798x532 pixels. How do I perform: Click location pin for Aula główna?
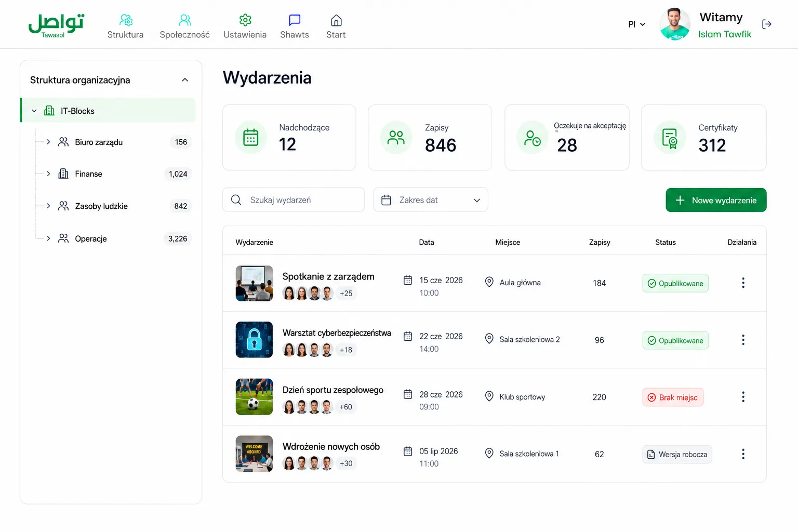[489, 282]
